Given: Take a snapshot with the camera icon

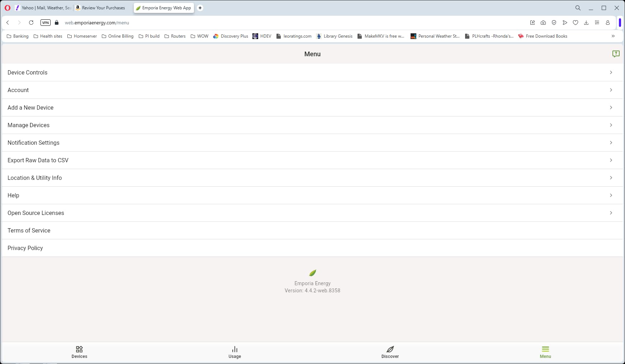Looking at the screenshot, I should 543,23.
